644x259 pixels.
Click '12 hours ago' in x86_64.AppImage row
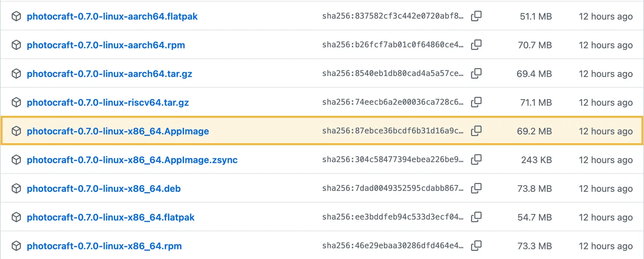pyautogui.click(x=606, y=131)
